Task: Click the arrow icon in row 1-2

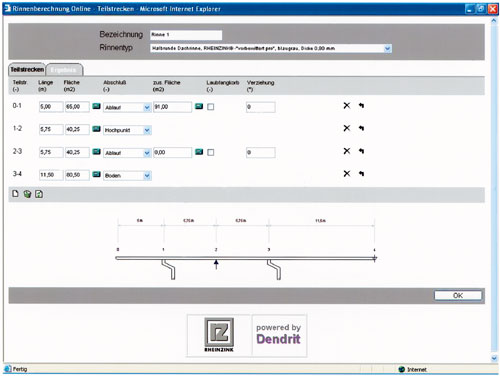Action: point(361,128)
